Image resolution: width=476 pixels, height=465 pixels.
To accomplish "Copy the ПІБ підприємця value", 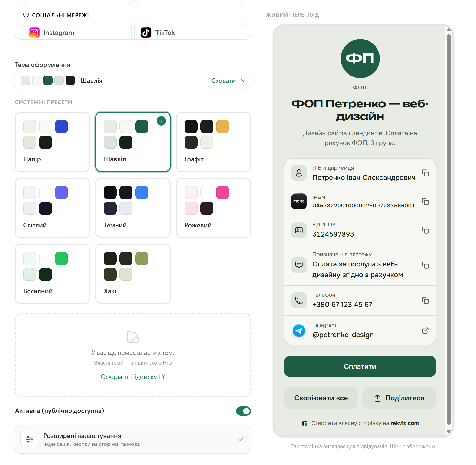I will click(x=425, y=173).
